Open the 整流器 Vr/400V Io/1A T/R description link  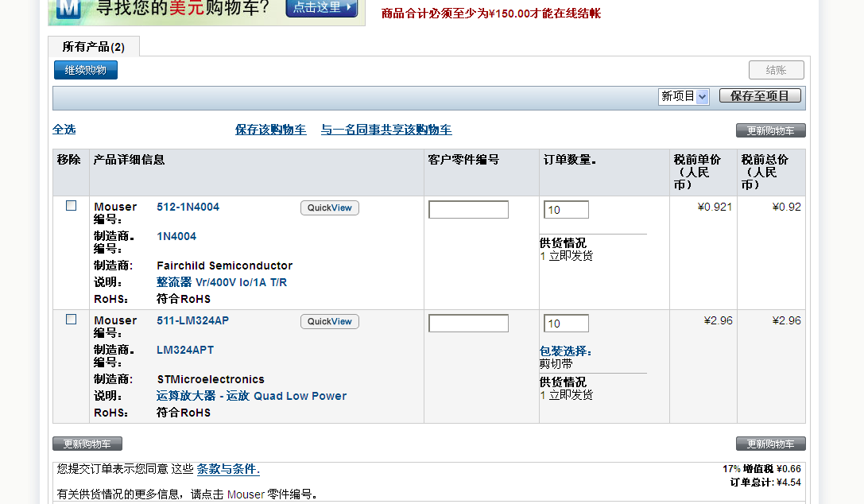click(x=222, y=282)
